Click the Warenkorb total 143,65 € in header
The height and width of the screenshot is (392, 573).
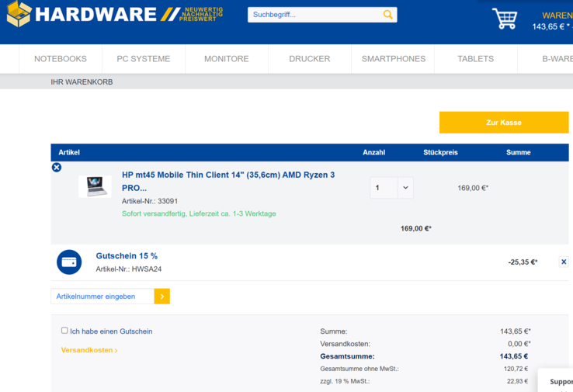point(550,26)
